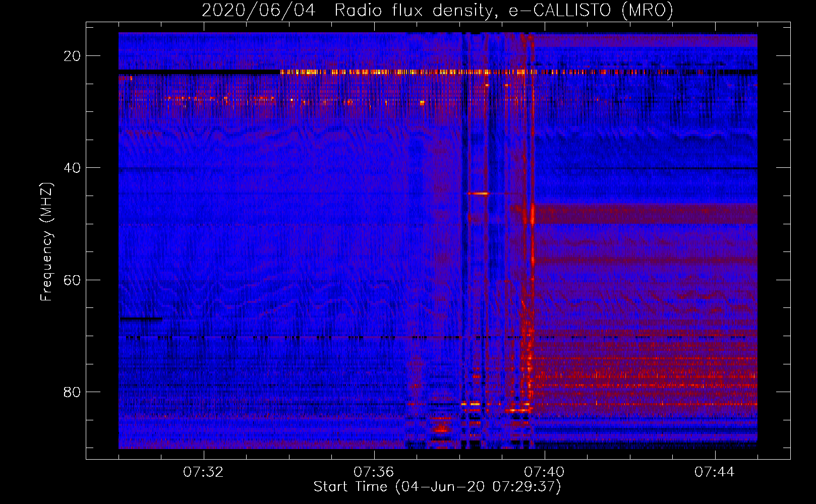Click the 'Start Time (04-Jun-20 07:29:37)' label
The height and width of the screenshot is (504, 816).
[437, 487]
